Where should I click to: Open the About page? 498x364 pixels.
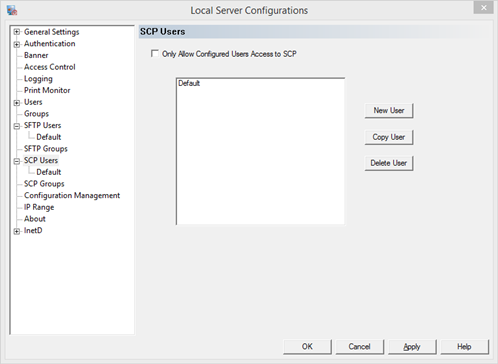(35, 219)
